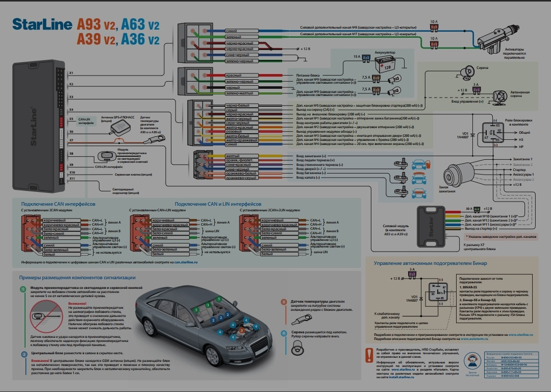Click the engine temperature sensor near X7
This screenshot has height=392, width=551.
pos(154,140)
